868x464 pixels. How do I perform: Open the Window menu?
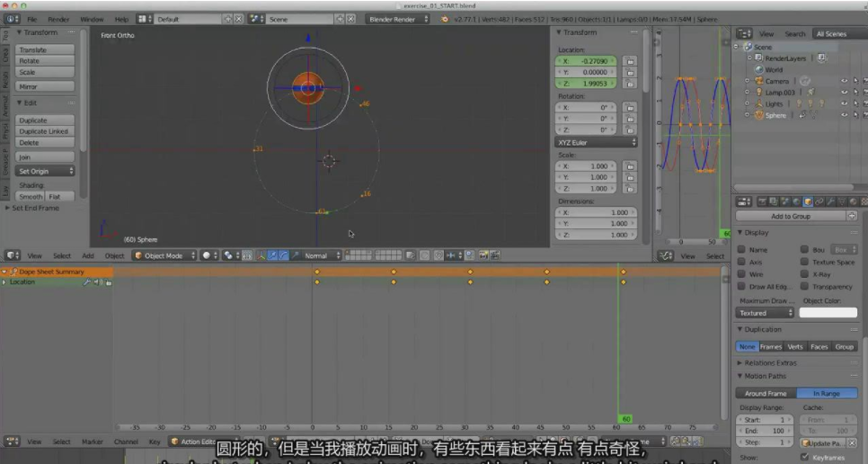(x=92, y=20)
